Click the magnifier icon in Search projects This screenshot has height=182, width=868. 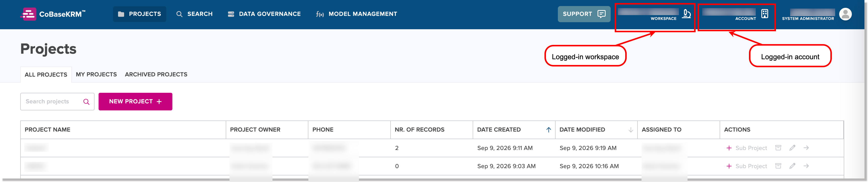coord(86,102)
